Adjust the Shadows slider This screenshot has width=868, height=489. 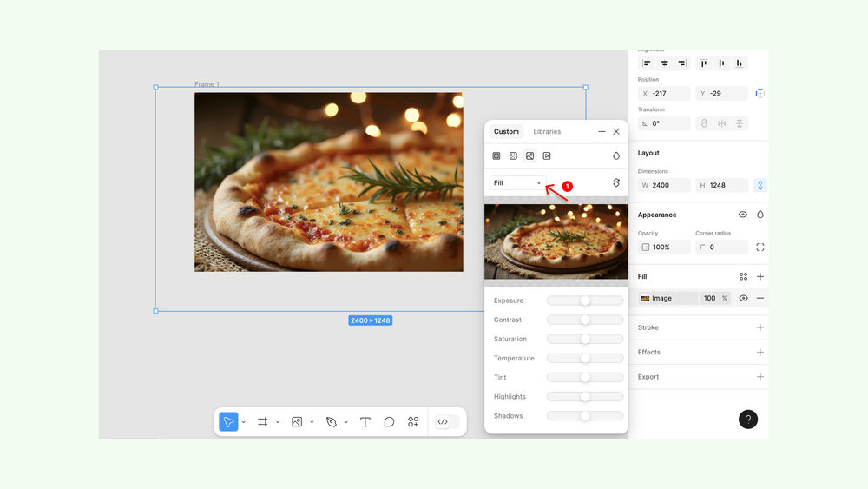(x=584, y=416)
